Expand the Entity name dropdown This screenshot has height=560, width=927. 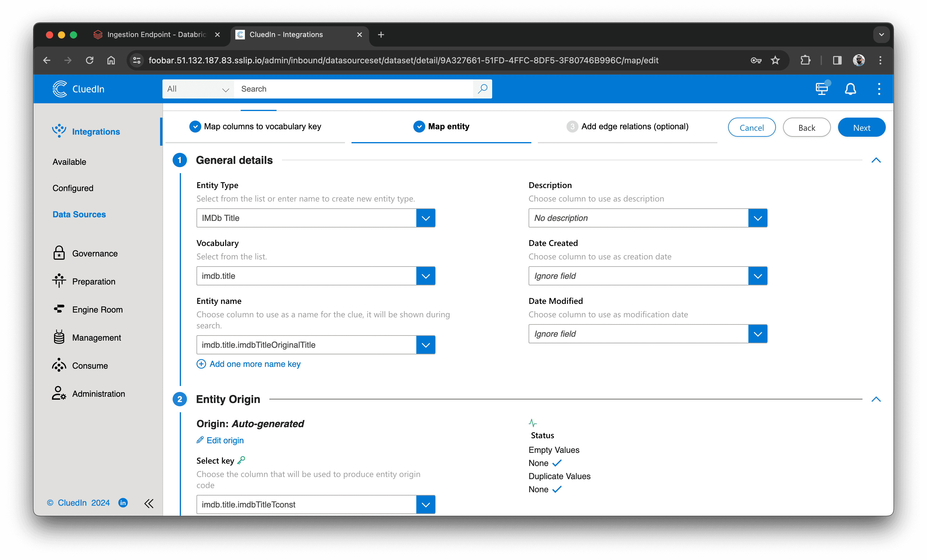point(426,345)
